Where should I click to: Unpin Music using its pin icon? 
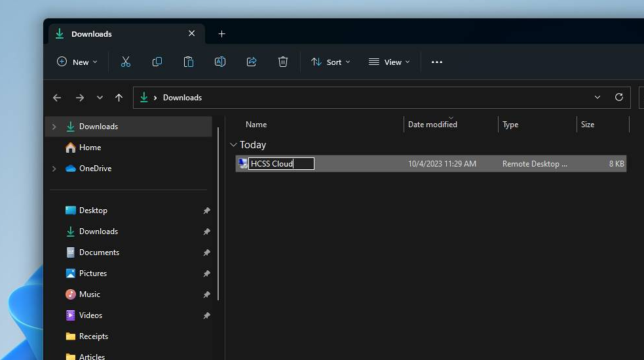pyautogui.click(x=206, y=294)
